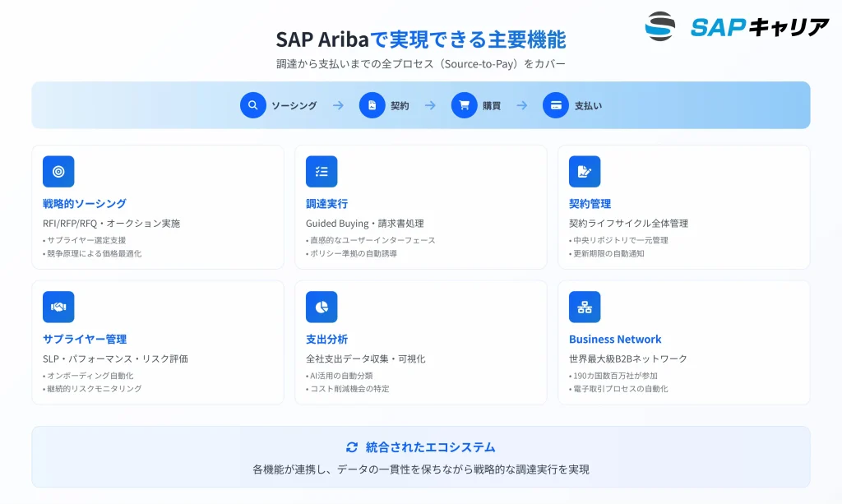This screenshot has width=842, height=504.
Task: Click the arrow between 購買 and 支払い
Action: pos(521,105)
